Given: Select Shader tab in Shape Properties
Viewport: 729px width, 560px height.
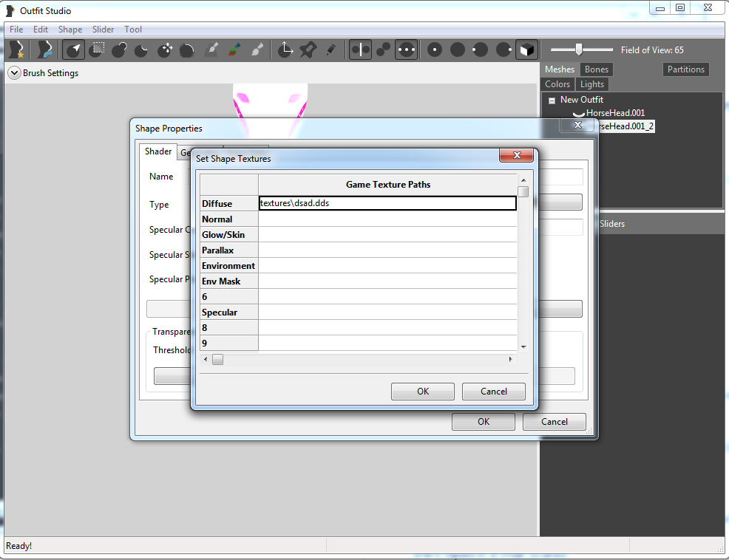Looking at the screenshot, I should (158, 151).
